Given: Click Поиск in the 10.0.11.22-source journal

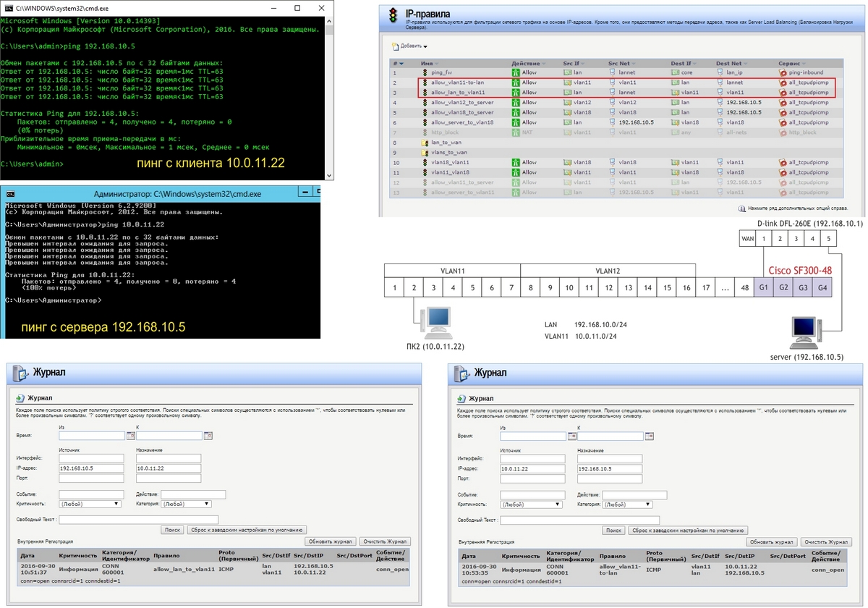Looking at the screenshot, I should pos(613,531).
